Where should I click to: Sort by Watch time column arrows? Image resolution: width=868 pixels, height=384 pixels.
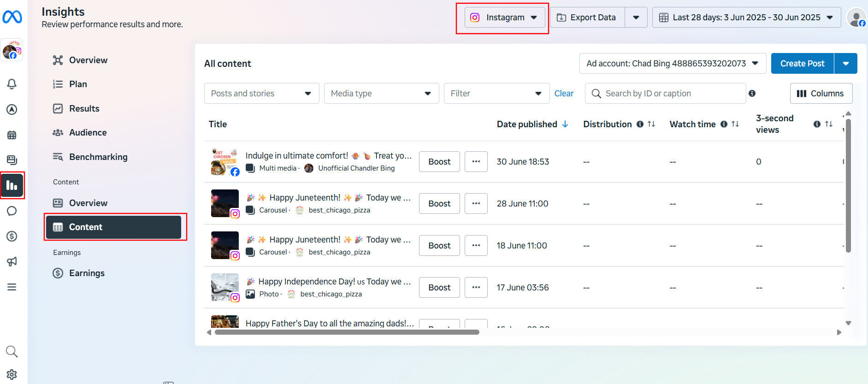pyautogui.click(x=735, y=124)
